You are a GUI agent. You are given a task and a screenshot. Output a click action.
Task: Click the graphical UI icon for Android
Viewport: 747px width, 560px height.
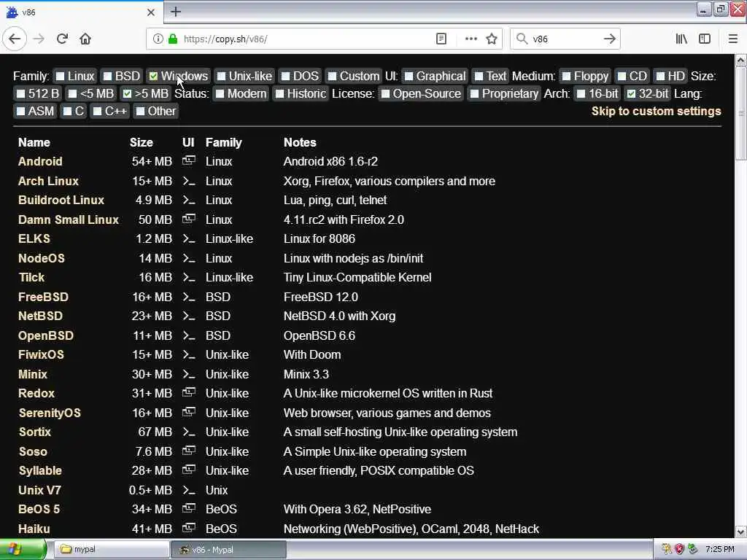[x=189, y=160]
